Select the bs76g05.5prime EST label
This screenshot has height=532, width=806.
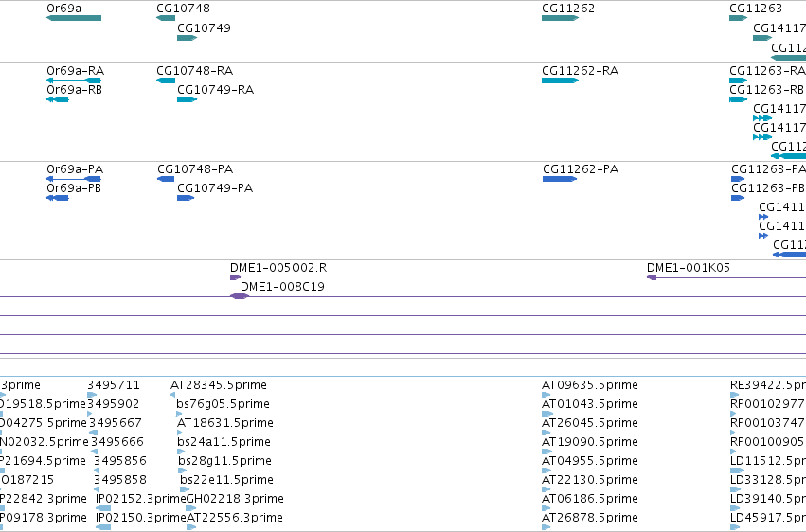224,404
